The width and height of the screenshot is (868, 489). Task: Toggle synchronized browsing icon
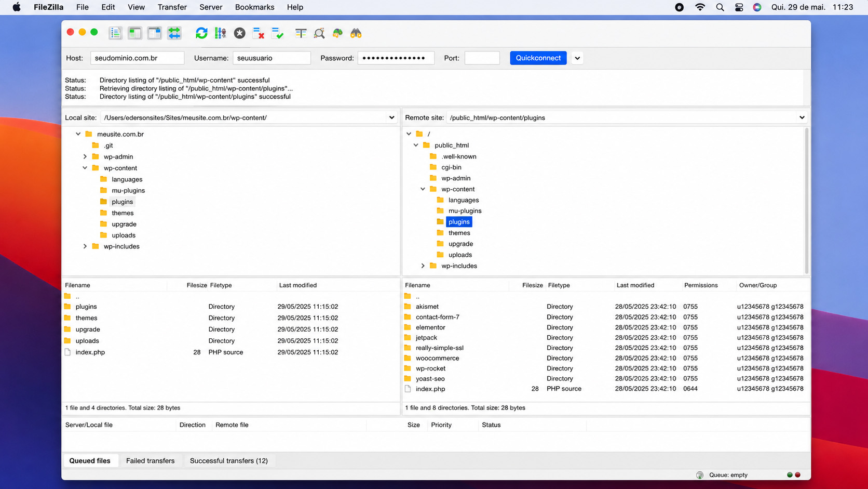[337, 33]
